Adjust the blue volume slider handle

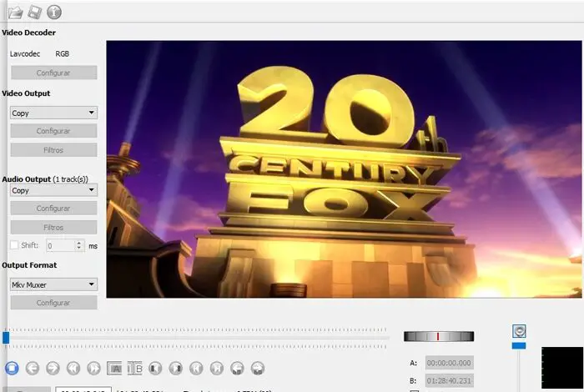point(519,346)
